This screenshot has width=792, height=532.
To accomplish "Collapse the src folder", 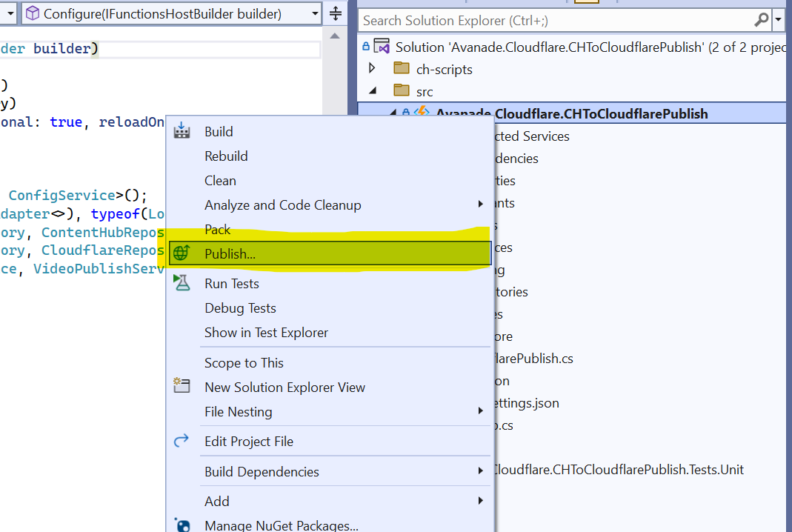I will (x=373, y=91).
